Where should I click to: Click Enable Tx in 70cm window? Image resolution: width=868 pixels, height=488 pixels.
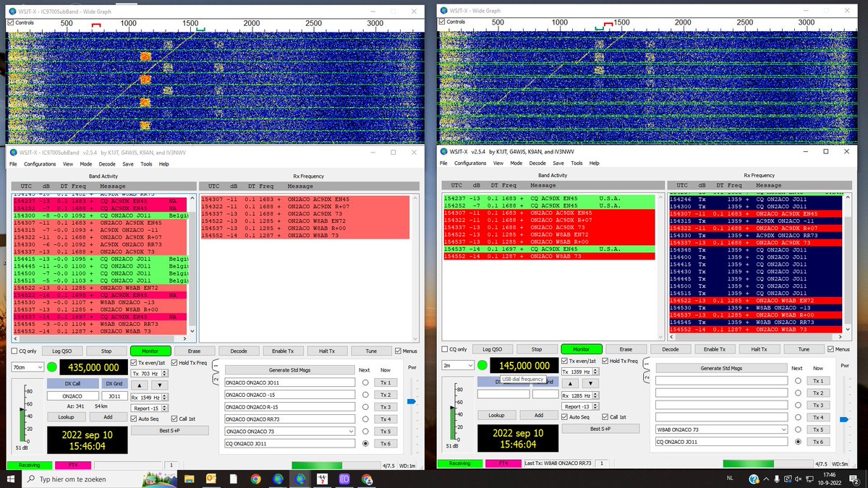282,351
